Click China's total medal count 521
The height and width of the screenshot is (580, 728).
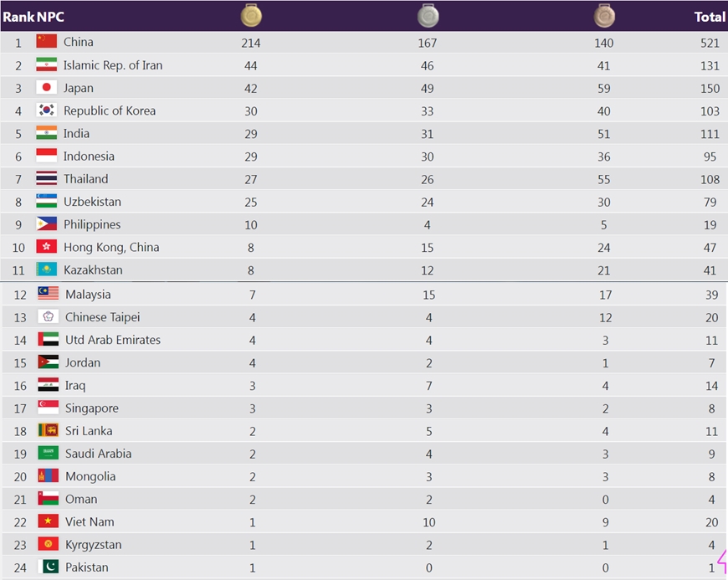pos(710,43)
